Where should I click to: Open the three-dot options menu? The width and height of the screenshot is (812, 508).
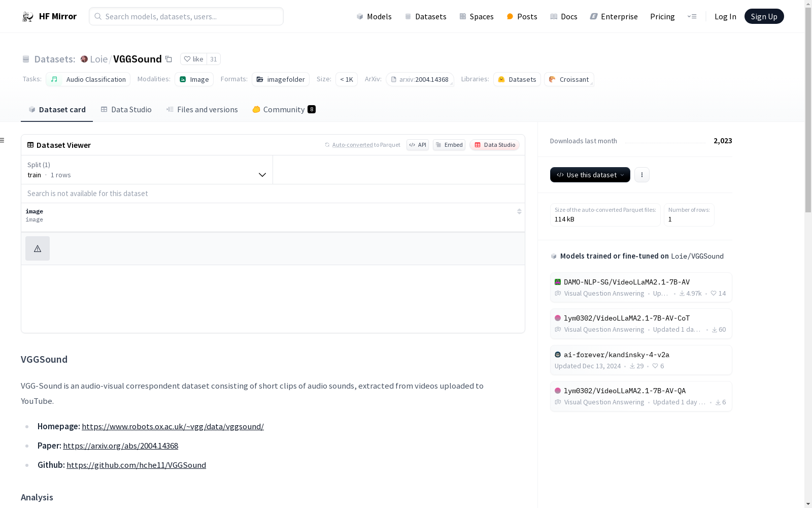(x=641, y=175)
